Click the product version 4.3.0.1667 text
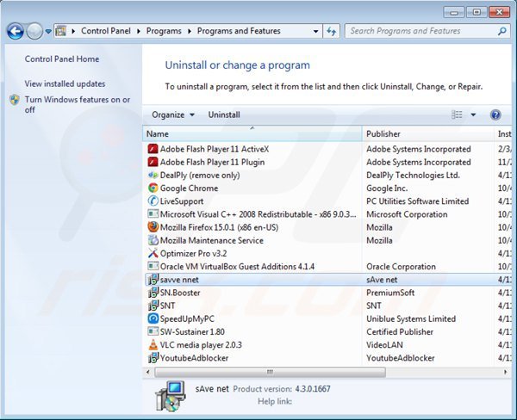 (x=313, y=389)
